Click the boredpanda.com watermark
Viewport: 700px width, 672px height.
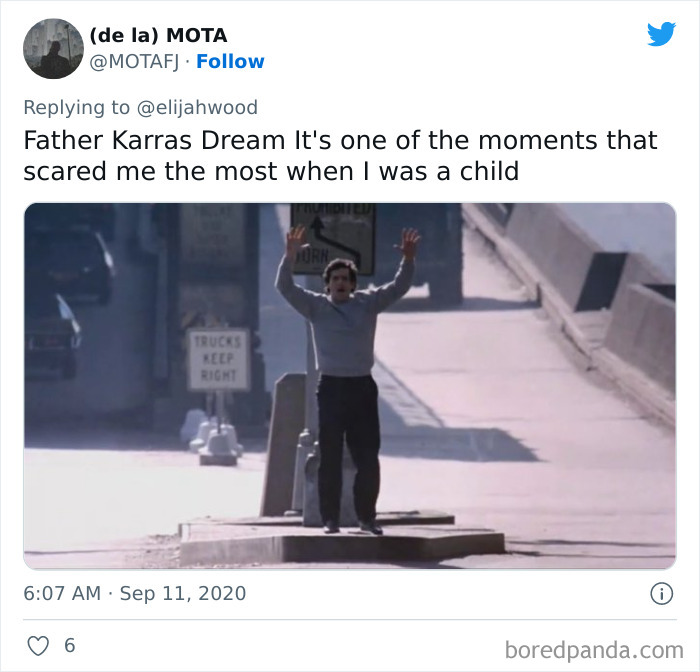[594, 650]
